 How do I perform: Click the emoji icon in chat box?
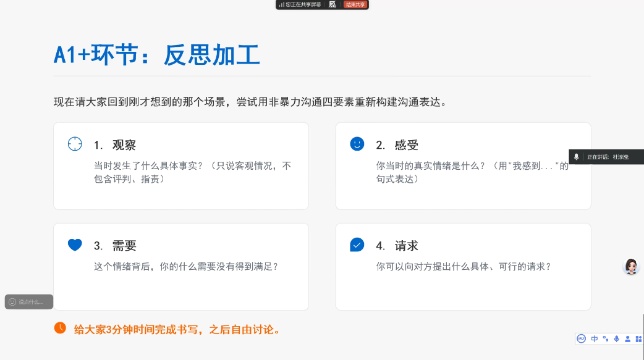pos(12,302)
